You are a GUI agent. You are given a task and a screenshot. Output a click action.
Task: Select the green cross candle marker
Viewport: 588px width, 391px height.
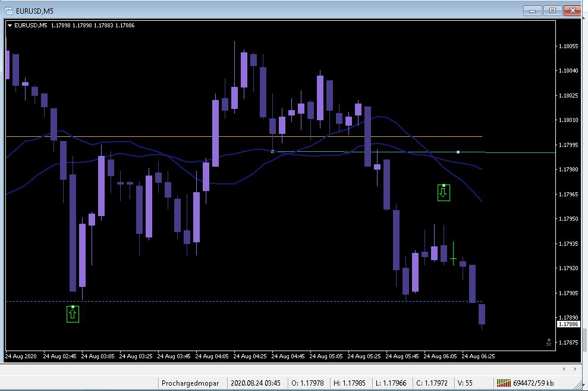tap(454, 254)
